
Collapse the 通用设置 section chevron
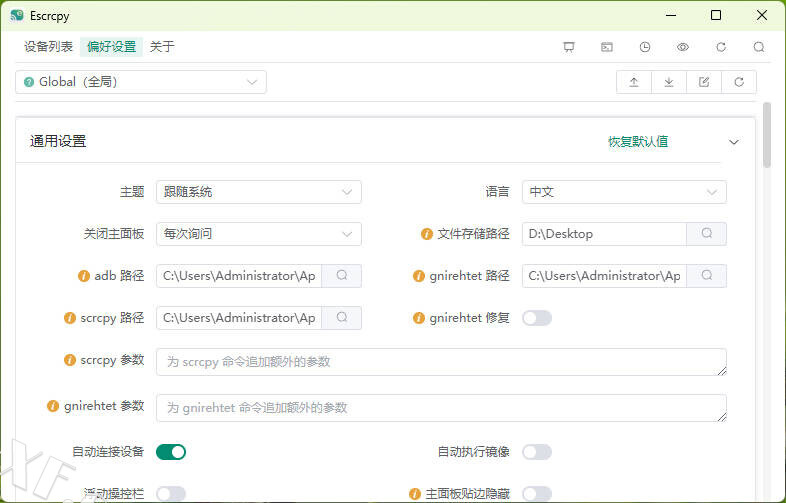(734, 142)
